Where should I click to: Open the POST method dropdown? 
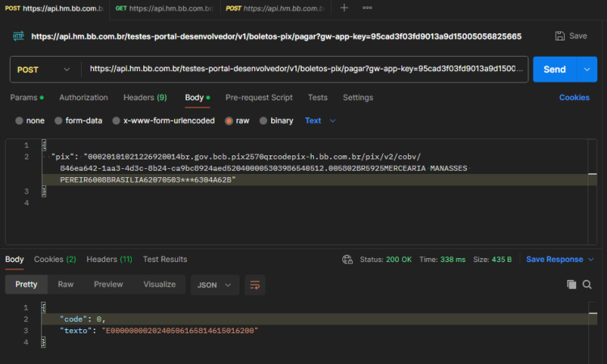tap(44, 70)
